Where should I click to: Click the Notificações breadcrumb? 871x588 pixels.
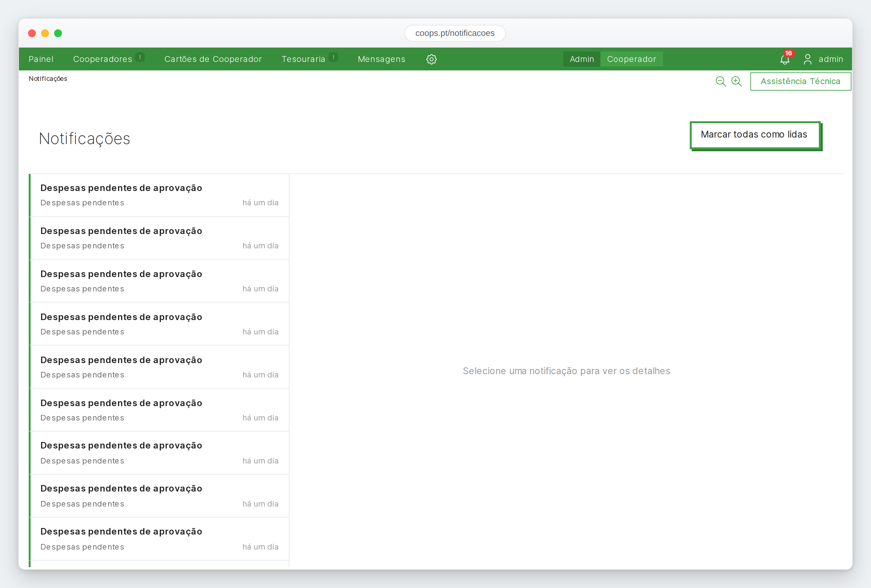pos(48,79)
